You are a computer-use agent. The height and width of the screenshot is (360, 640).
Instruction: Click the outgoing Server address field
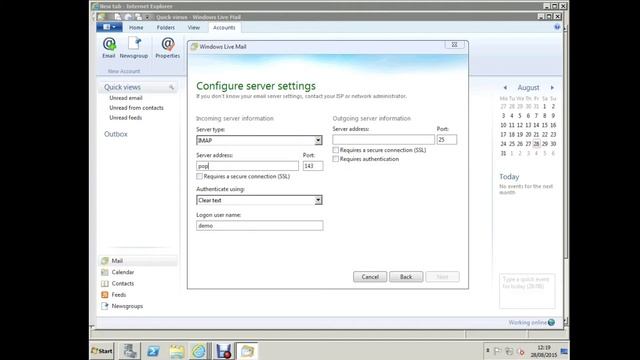click(x=383, y=140)
